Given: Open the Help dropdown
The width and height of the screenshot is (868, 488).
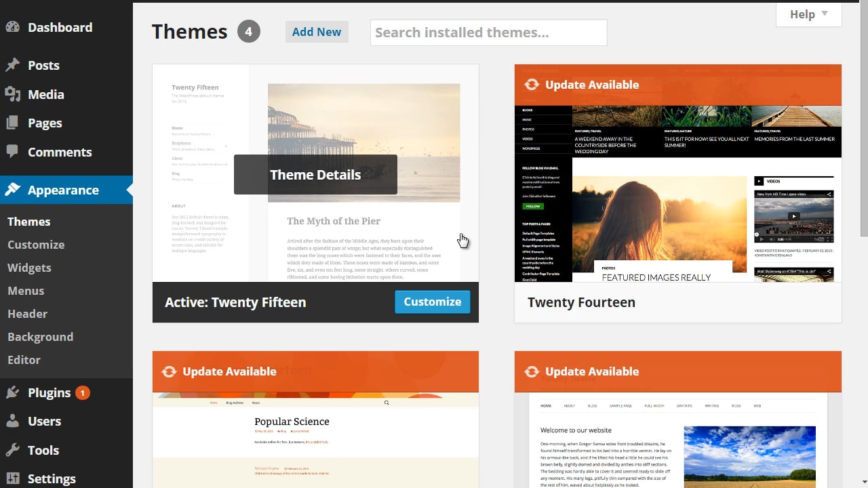Looking at the screenshot, I should 808,14.
